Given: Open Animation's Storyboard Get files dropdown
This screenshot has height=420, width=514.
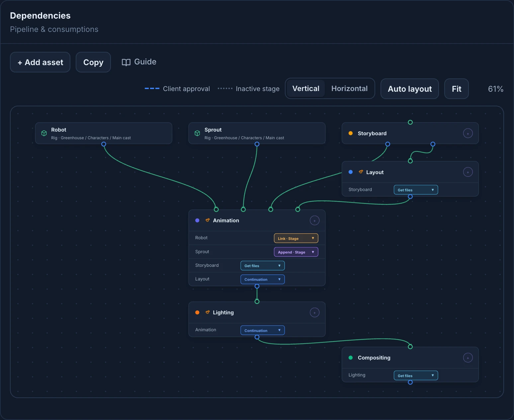Looking at the screenshot, I should pos(262,265).
